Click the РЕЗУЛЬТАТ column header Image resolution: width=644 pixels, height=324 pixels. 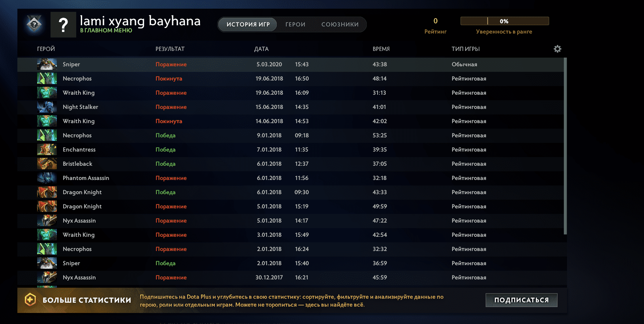point(170,49)
